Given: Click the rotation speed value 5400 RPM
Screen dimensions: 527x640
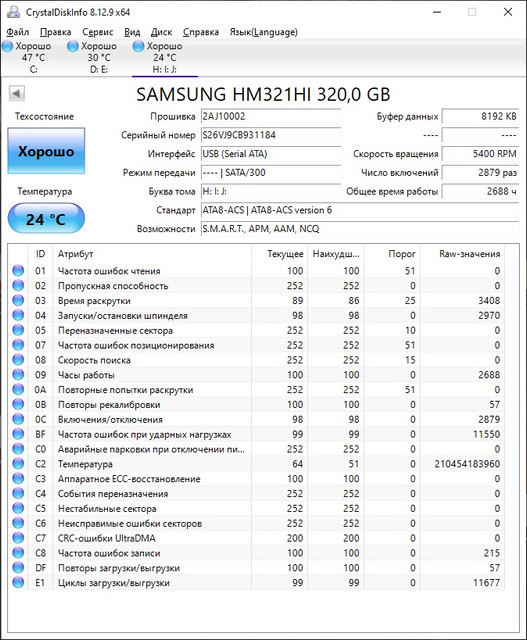Looking at the screenshot, I should point(480,154).
